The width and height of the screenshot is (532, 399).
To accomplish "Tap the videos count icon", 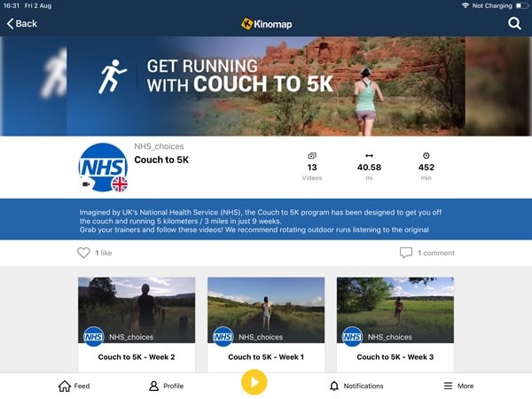I will coord(312,156).
